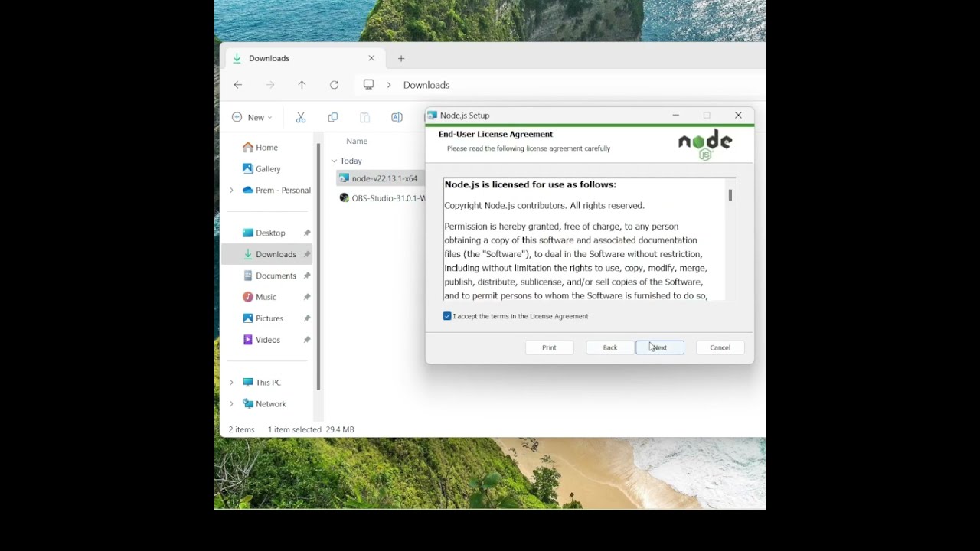Click the Downloads breadcrumb in address bar
This screenshot has height=551, width=980.
click(x=426, y=85)
